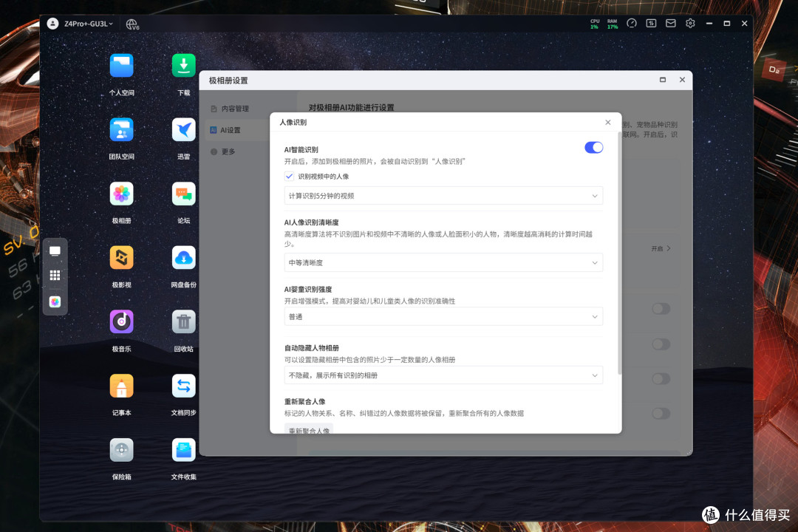Open the 普通 infant recognition strength dropdown
This screenshot has width=798, height=532.
pos(443,317)
